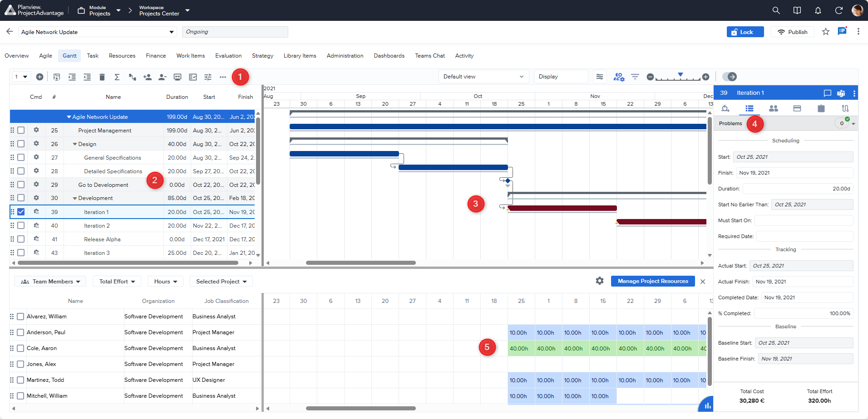Check the box for Cole, Aaron

[x=20, y=348]
